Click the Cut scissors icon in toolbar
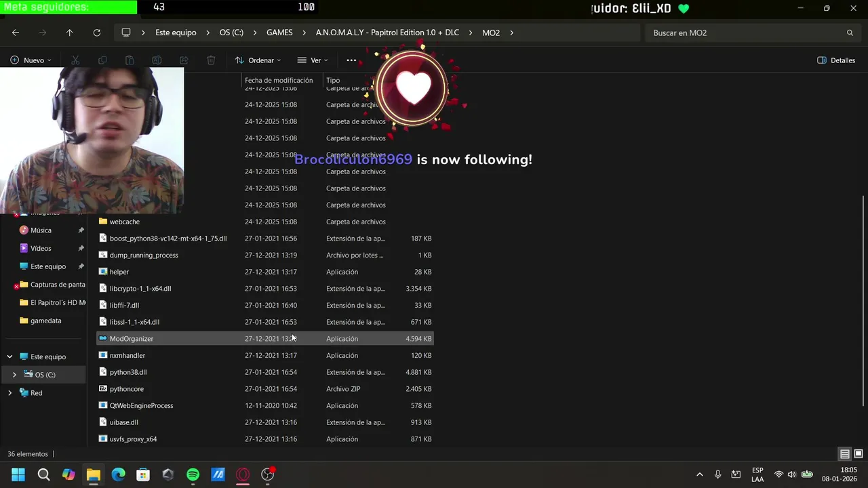 point(75,60)
